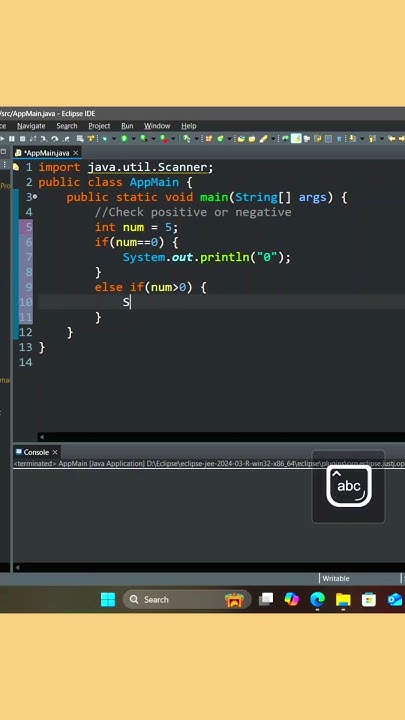Open the Previous Annotation dropdown arrow

click(x=382, y=139)
